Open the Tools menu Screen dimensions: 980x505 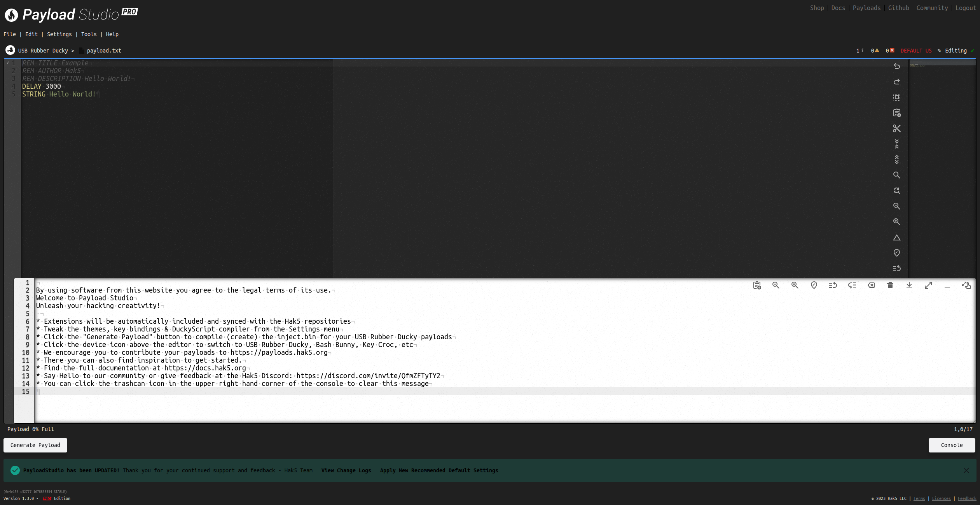(89, 34)
